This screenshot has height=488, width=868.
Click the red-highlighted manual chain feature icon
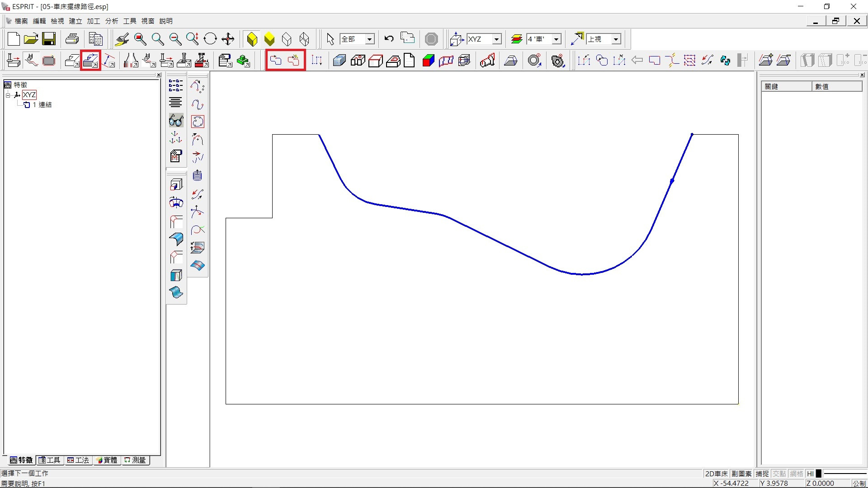(294, 60)
